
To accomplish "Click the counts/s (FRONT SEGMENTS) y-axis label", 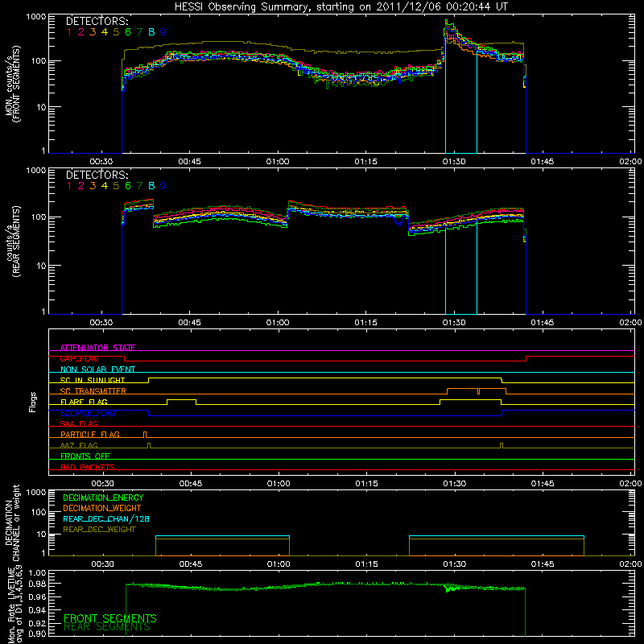I will point(13,84).
